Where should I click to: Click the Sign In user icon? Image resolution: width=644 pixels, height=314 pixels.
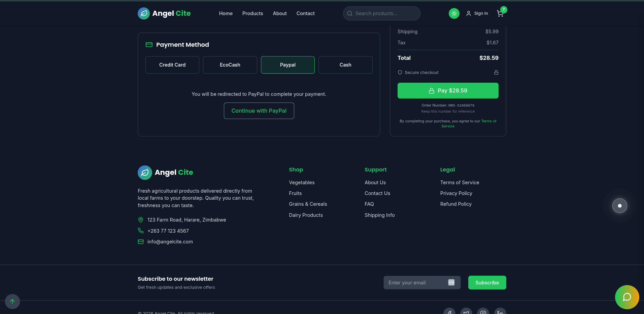pyautogui.click(x=468, y=13)
